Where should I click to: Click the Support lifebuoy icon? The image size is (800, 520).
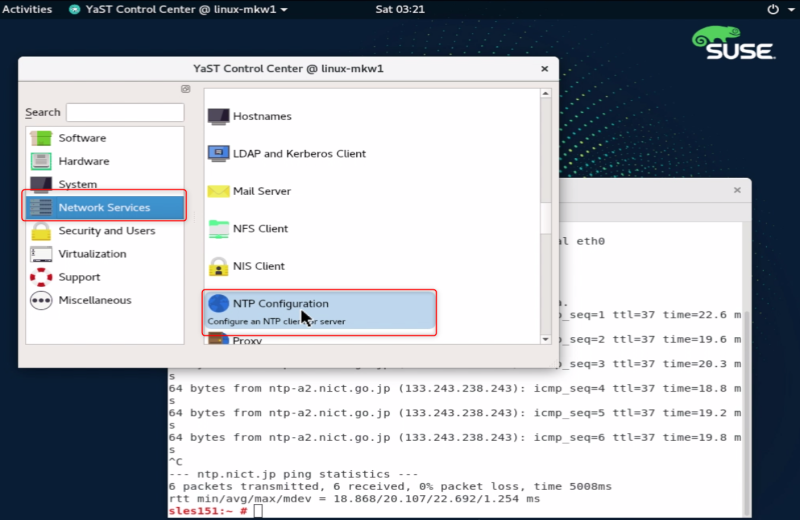click(41, 277)
